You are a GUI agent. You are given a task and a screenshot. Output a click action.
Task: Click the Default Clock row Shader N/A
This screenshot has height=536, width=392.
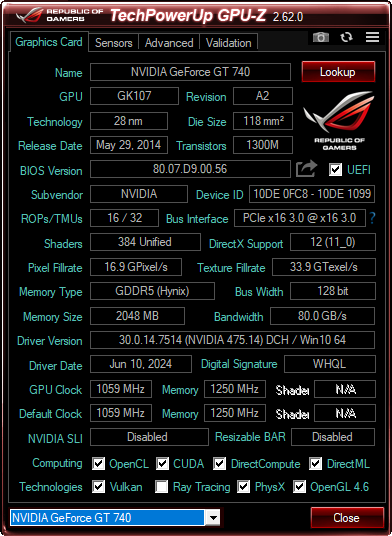pos(345,413)
